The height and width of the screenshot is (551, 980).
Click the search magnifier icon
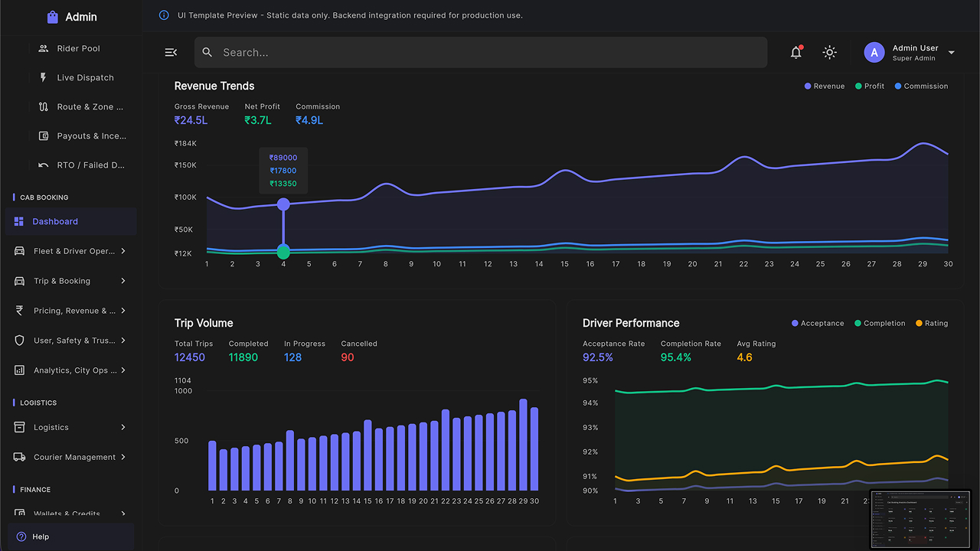tap(207, 52)
